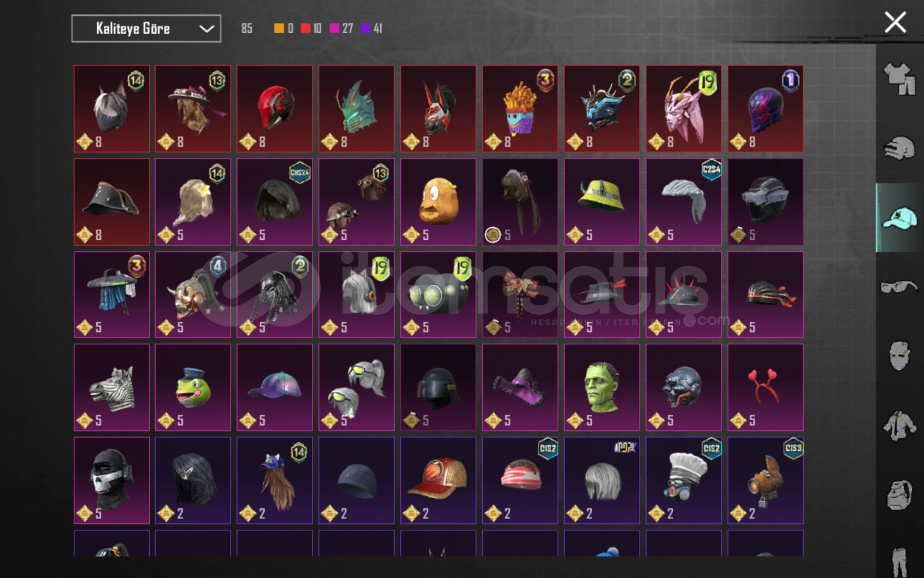This screenshot has width=924, height=578.
Task: Filter by the orange rarity swatch
Action: pos(279,28)
